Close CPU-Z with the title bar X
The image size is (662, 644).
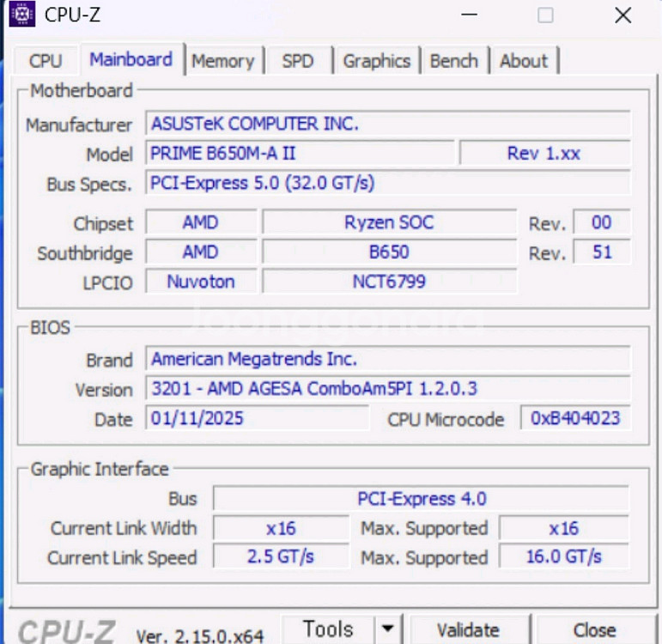pyautogui.click(x=623, y=15)
